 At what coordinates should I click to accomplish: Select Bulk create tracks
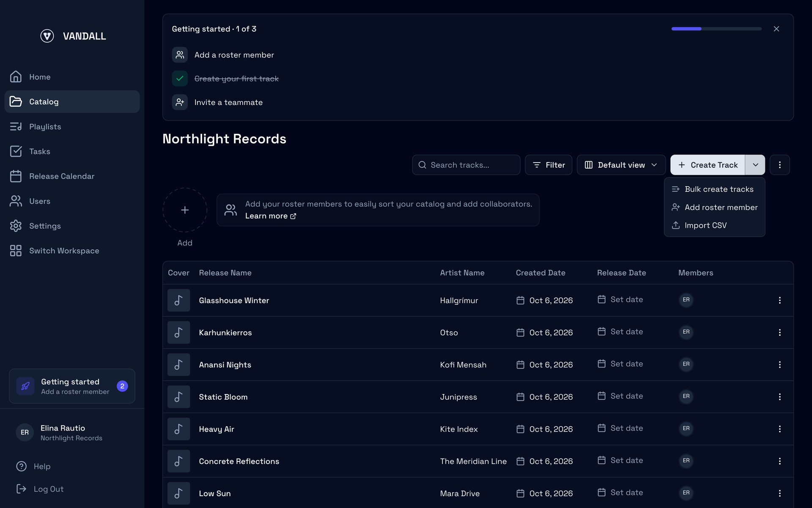click(x=714, y=189)
